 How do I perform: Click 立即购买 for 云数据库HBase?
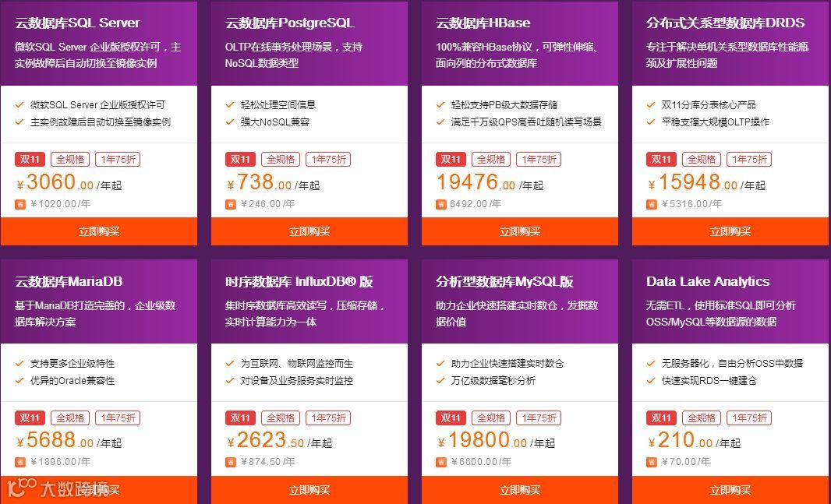(519, 231)
